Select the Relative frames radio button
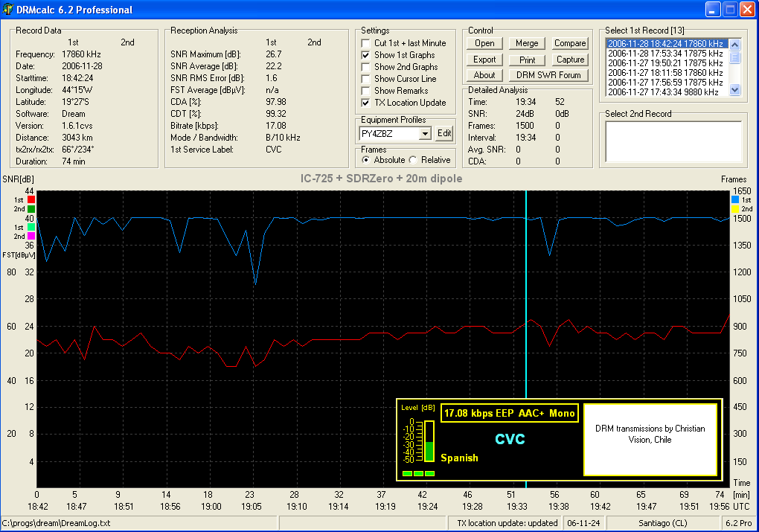Viewport: 759px width, 532px height. (413, 160)
